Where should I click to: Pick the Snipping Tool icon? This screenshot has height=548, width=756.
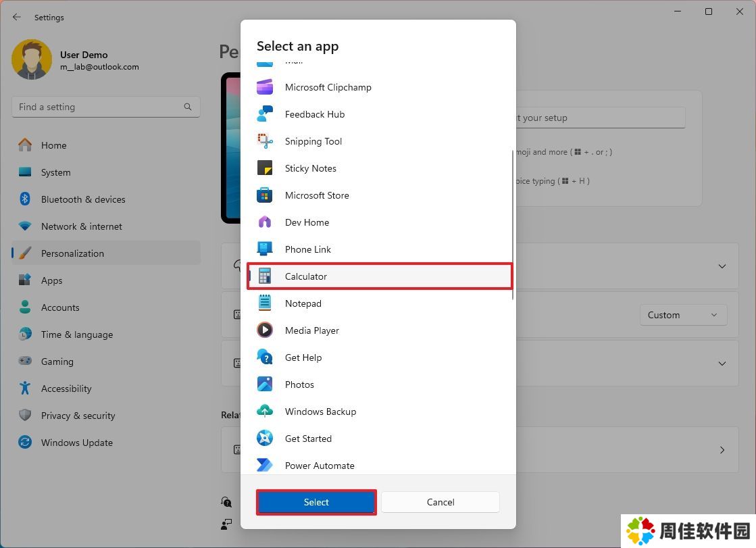[265, 141]
